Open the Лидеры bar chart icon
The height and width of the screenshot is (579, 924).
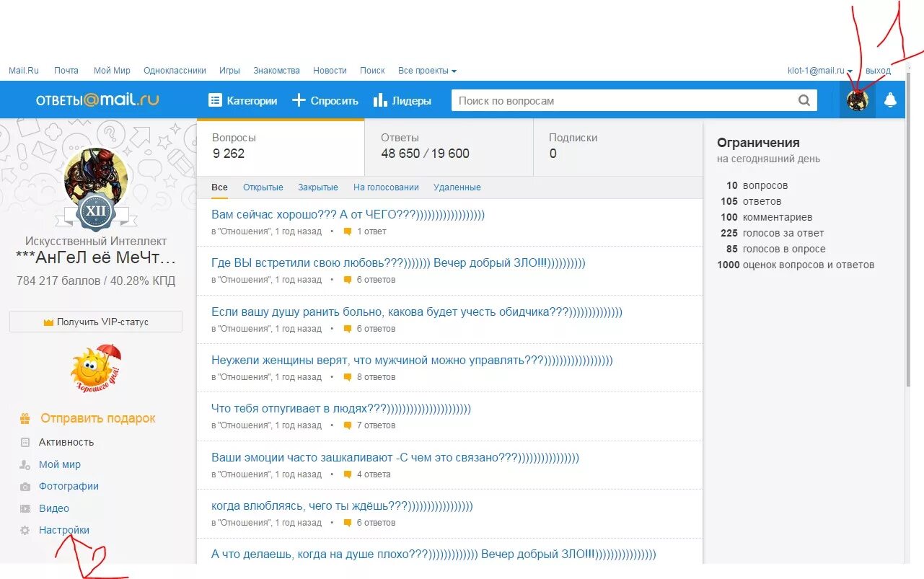pyautogui.click(x=380, y=100)
